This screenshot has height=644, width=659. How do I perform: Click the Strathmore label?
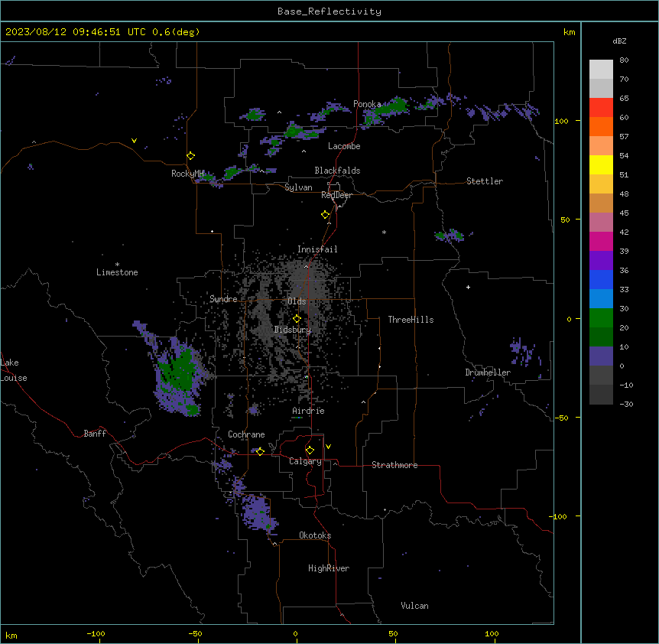[394, 465]
